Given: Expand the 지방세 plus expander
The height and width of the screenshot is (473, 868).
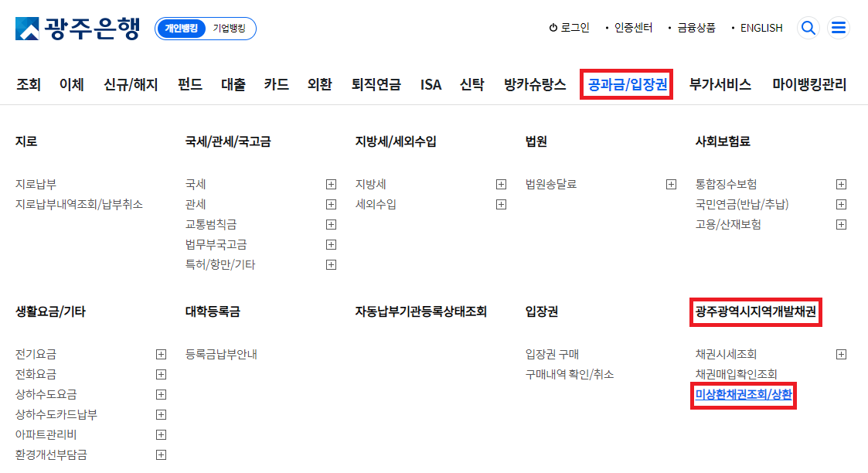Looking at the screenshot, I should [x=501, y=184].
